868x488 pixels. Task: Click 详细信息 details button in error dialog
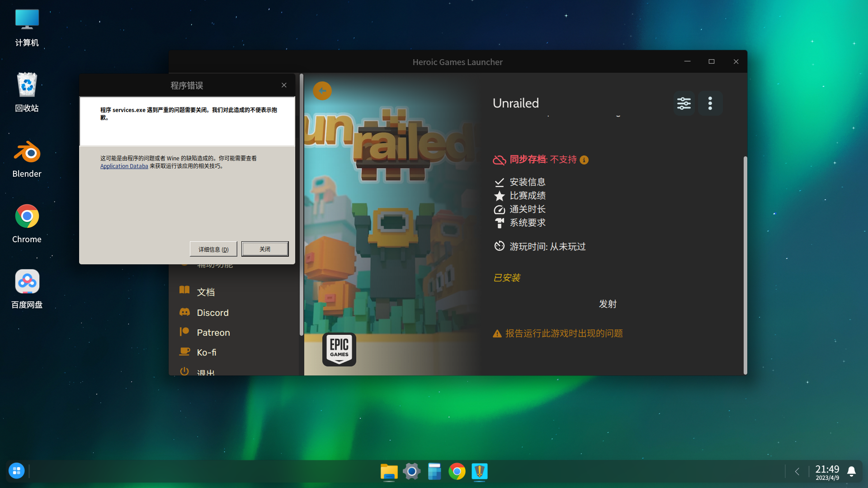(x=213, y=249)
